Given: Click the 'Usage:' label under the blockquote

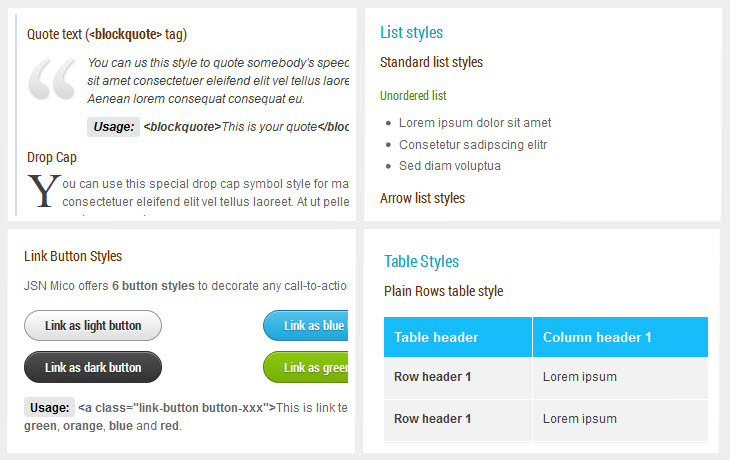Looking at the screenshot, I should [112, 127].
